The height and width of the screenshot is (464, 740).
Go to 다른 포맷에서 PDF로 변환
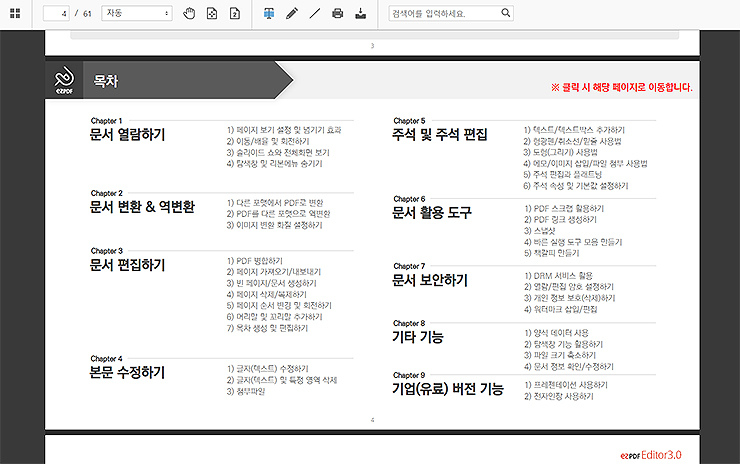(275, 202)
